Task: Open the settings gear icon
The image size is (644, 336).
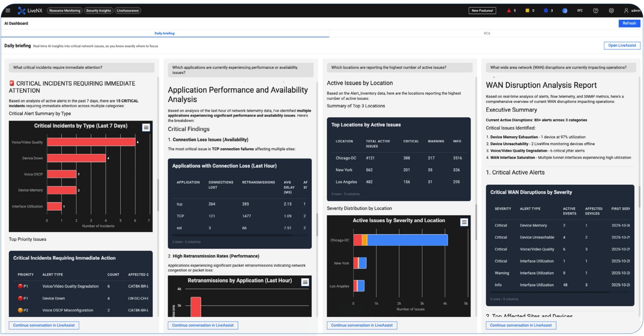Action: pyautogui.click(x=611, y=10)
